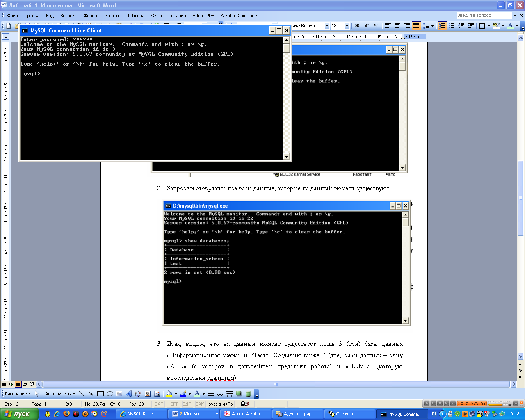Viewport: 525px width, 420px height.
Task: Open line spacing dropdown arrow
Action: point(432,25)
